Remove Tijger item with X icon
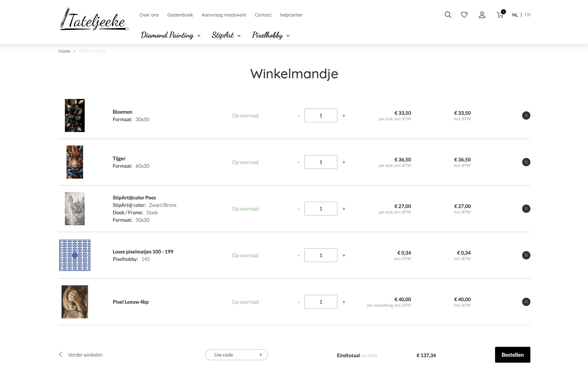 coord(526,162)
